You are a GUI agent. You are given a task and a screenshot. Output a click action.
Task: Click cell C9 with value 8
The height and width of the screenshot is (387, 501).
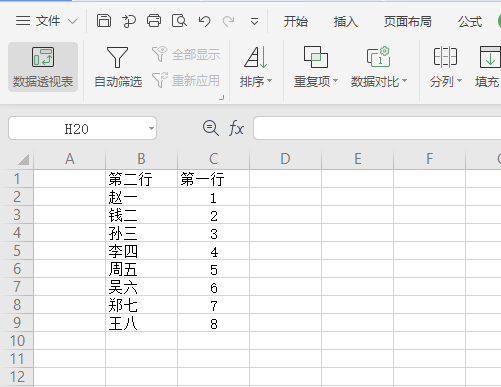coord(213,323)
